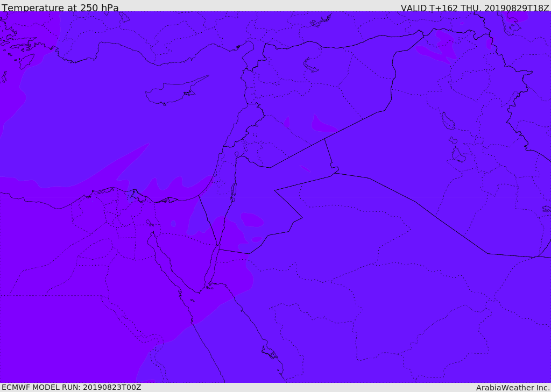
Task: Click the 'Temperature at 250 hPa' title
Action: (60, 8)
